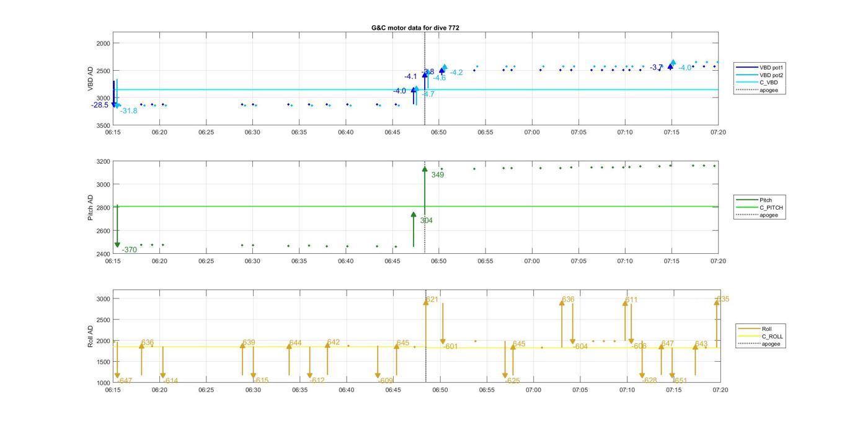Click the dark blue line sample beside 'VBD pot1'
This screenshot has width=868, height=430.
point(746,67)
